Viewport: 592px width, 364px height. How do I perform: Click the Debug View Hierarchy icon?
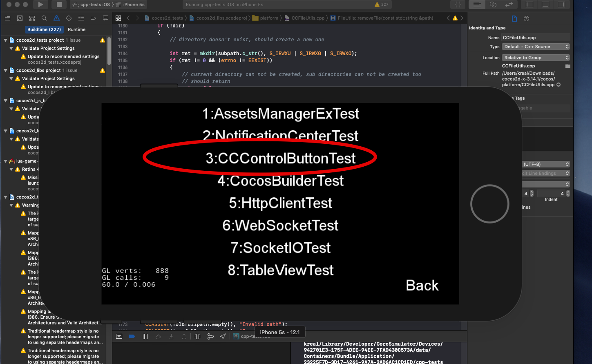(197, 336)
